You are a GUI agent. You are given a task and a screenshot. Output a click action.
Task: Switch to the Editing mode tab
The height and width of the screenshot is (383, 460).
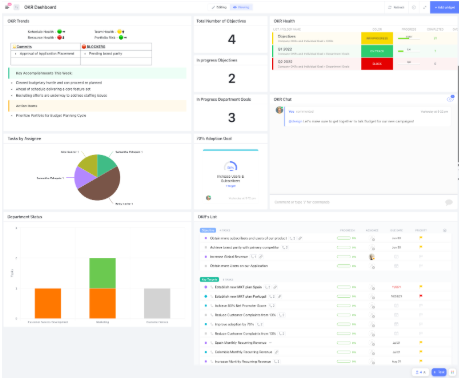(219, 7)
